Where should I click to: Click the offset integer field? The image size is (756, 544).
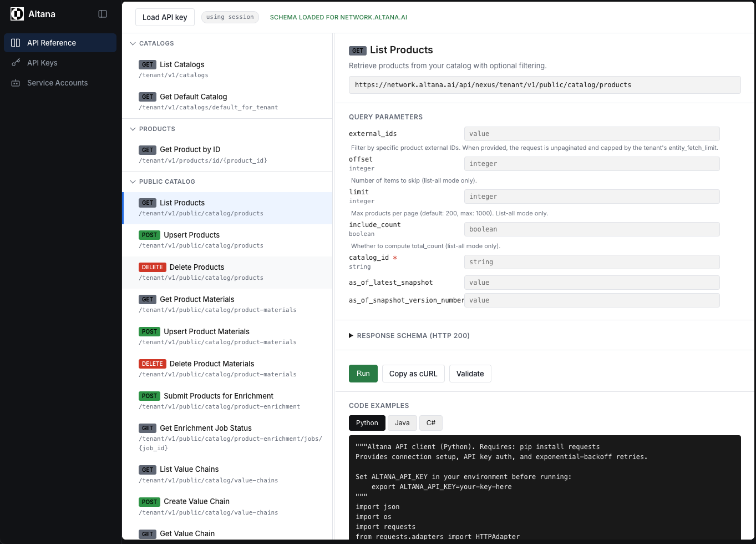click(x=592, y=164)
